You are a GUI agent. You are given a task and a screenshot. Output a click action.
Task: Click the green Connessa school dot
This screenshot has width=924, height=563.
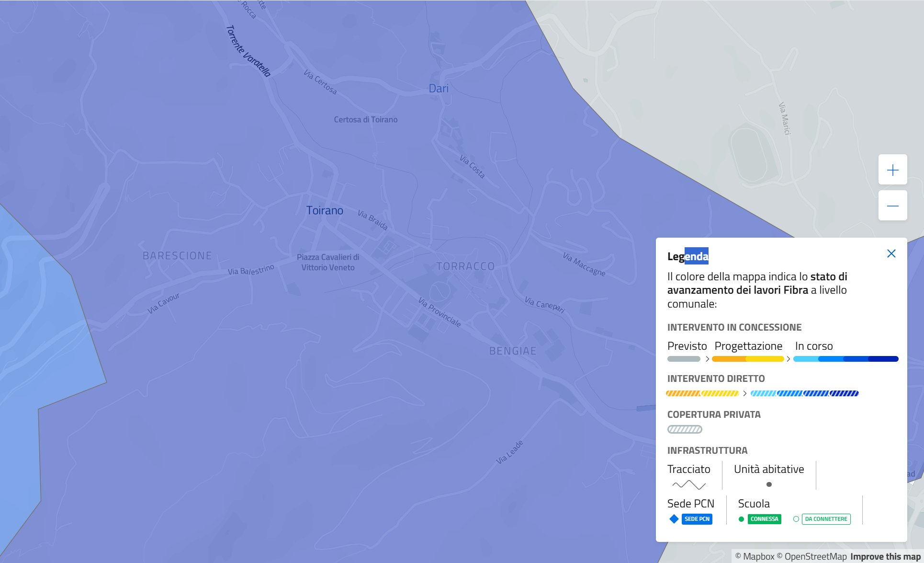[741, 519]
